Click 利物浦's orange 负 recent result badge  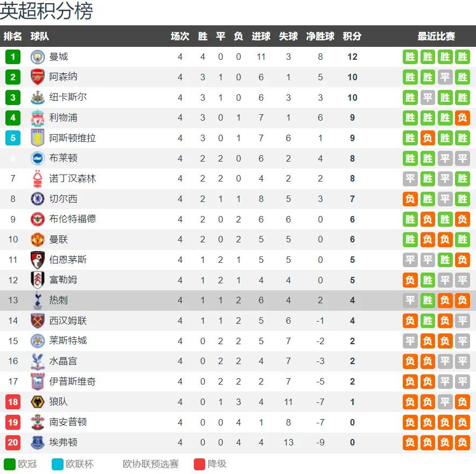463,118
